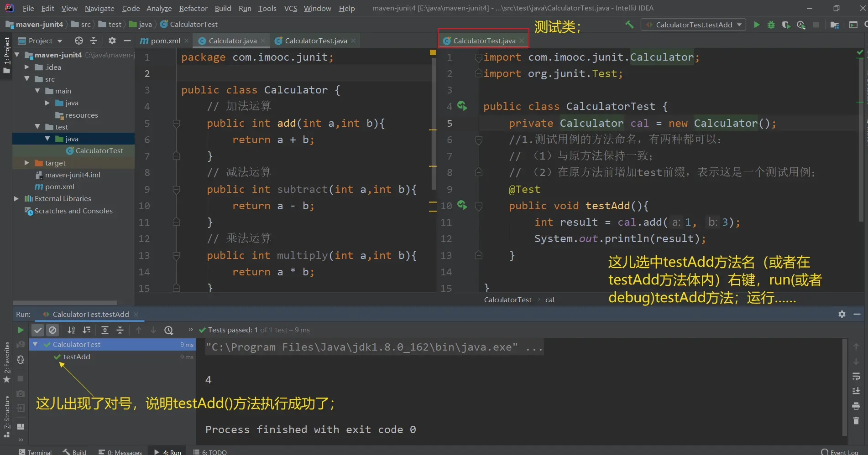Expand the java folder under main
Image resolution: width=868 pixels, height=455 pixels.
coord(47,103)
